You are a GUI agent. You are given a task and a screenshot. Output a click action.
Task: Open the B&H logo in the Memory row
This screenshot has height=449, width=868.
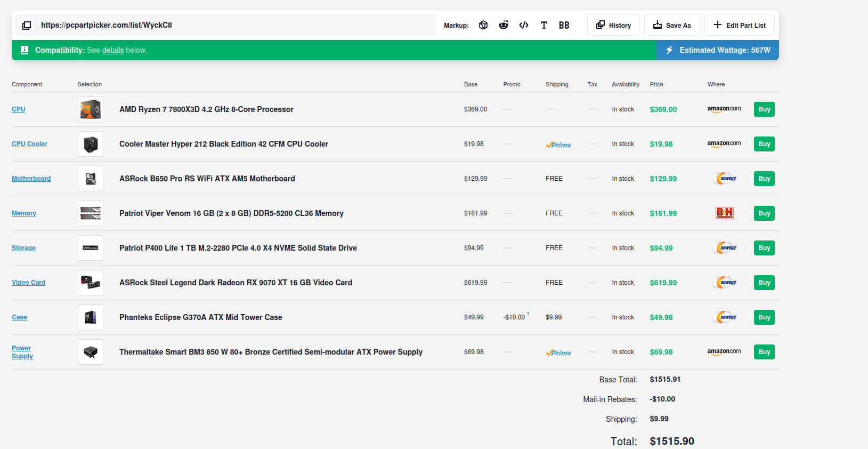point(725,213)
